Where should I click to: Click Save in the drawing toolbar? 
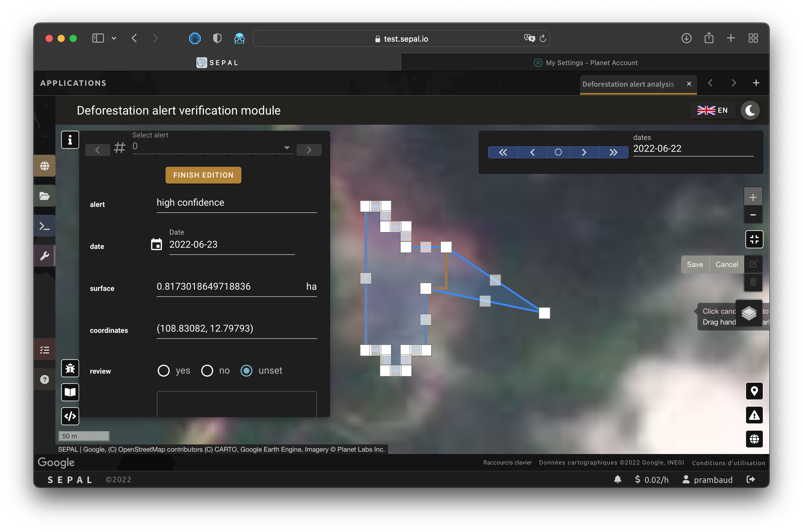pos(694,264)
